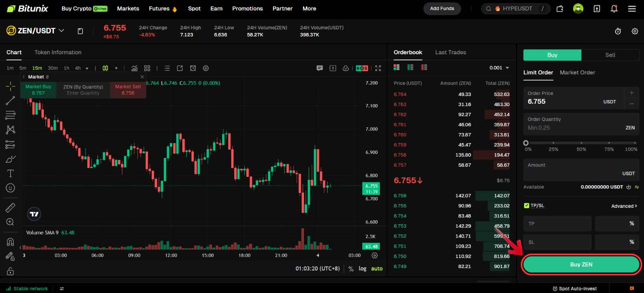Click the Buy ZEN button
The width and height of the screenshot is (644, 293).
pyautogui.click(x=581, y=264)
